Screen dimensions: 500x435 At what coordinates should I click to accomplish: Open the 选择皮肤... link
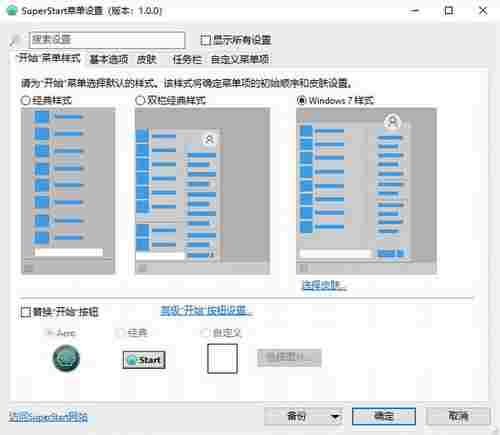[324, 285]
